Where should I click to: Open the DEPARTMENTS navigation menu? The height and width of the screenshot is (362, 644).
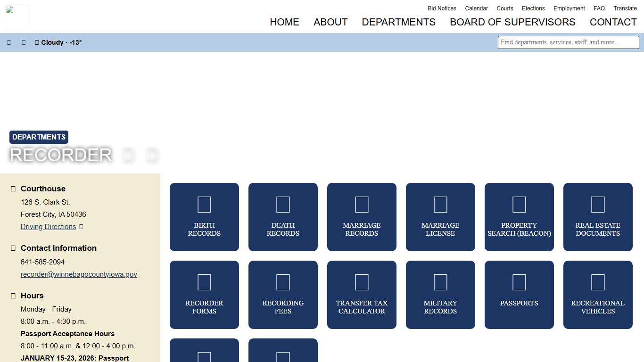coord(398,22)
